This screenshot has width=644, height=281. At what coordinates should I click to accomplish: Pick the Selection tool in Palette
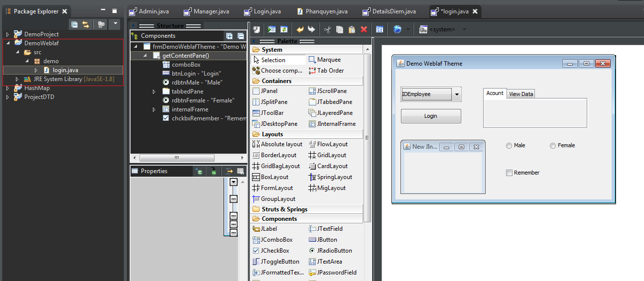point(278,60)
